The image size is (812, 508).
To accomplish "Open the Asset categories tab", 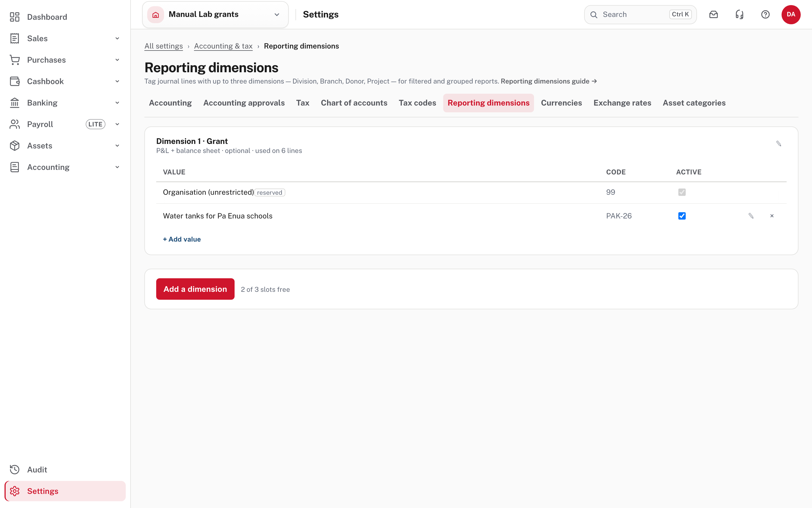I will (694, 103).
